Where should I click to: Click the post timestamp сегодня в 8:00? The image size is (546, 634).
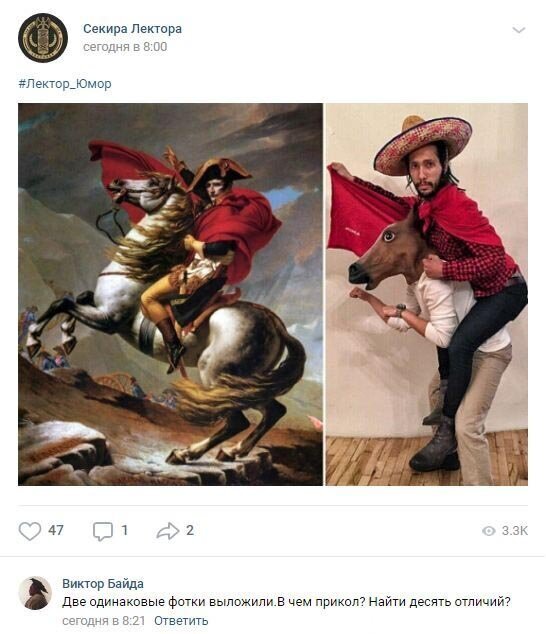point(125,47)
